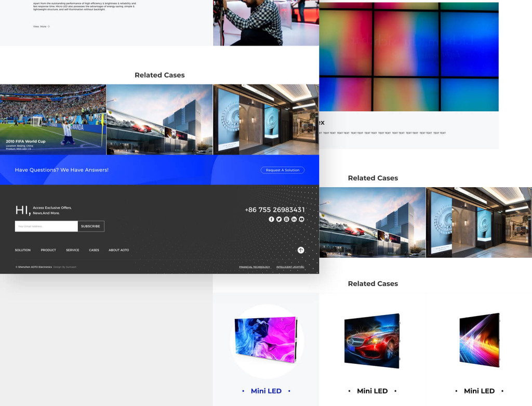This screenshot has height=406, width=532.
Task: Open the LinkedIn social icon
Action: pos(294,219)
